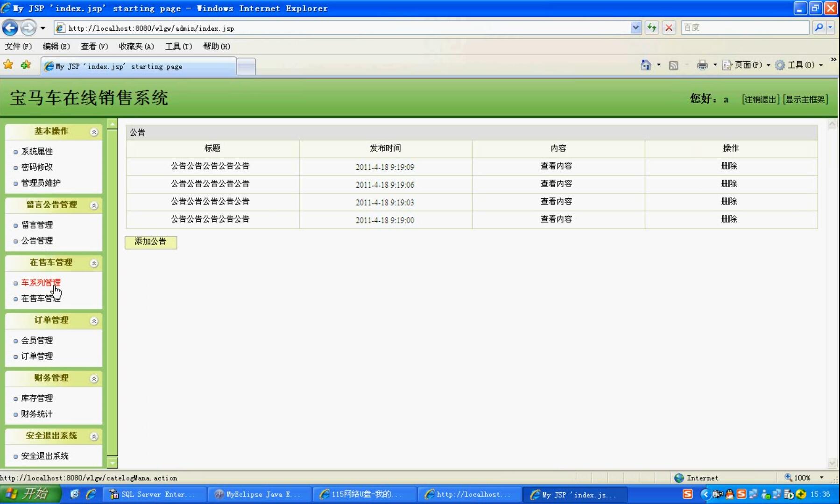Click the Print icon
840x504 pixels.
[702, 65]
